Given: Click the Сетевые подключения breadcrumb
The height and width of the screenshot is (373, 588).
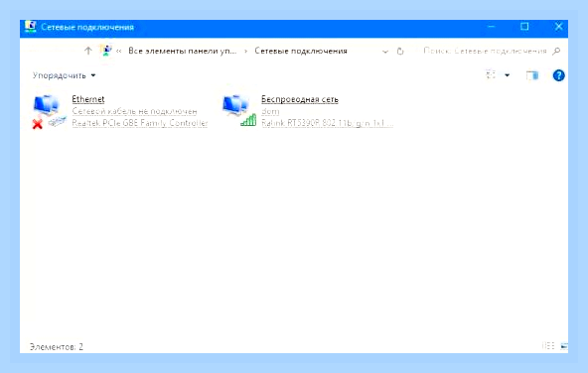Looking at the screenshot, I should click(301, 51).
